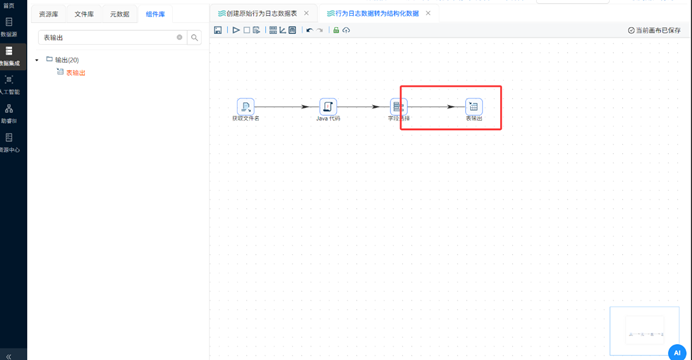The height and width of the screenshot is (360, 692).
Task: Open the AI assistant floating button
Action: (677, 352)
